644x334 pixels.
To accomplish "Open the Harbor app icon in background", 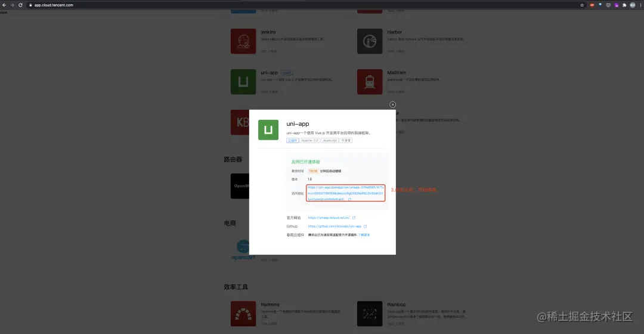I will pyautogui.click(x=370, y=41).
